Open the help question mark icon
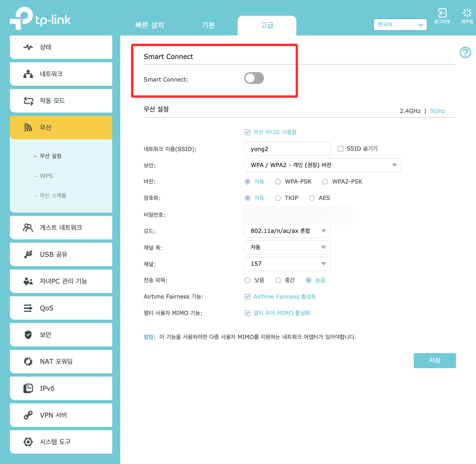Viewport: 476px width, 464px height. 465,52
